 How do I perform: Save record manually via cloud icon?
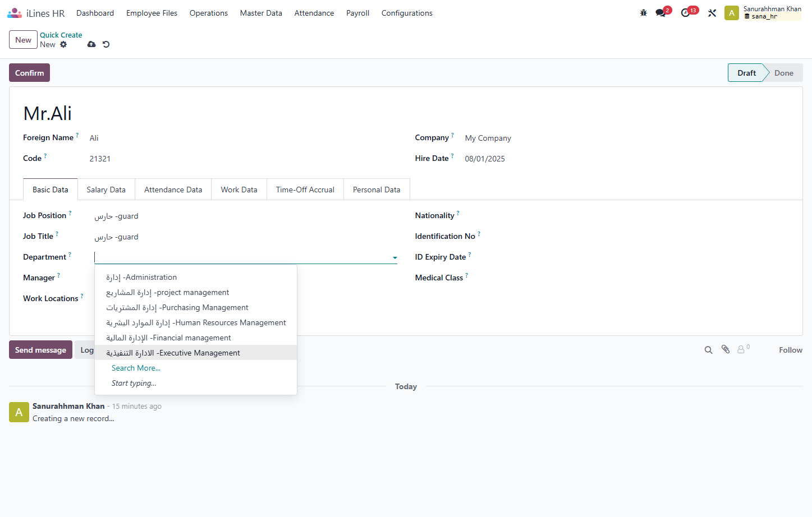(x=91, y=44)
